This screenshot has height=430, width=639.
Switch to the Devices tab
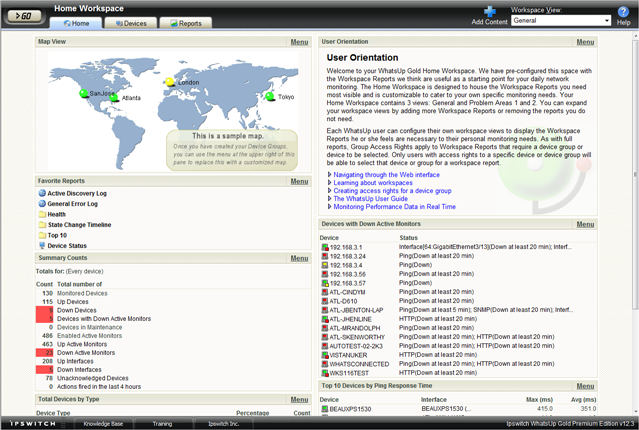(129, 22)
